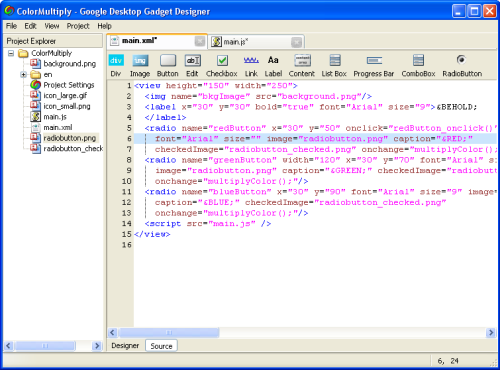Collapse the ColorMultiply project tree

coord(11,53)
